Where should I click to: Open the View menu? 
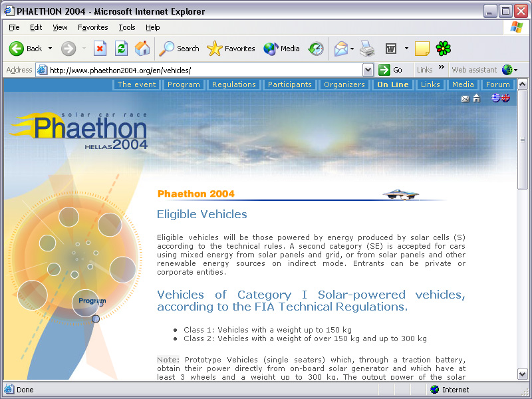pos(60,27)
